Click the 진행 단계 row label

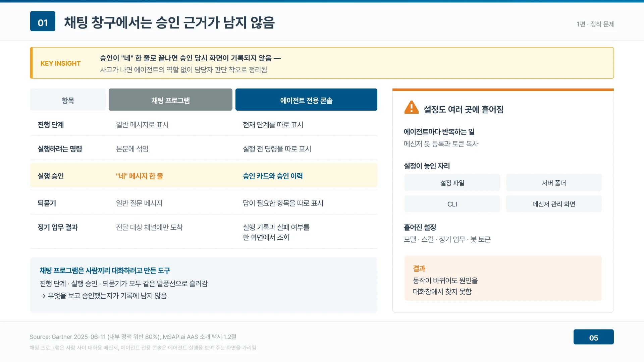[51, 125]
